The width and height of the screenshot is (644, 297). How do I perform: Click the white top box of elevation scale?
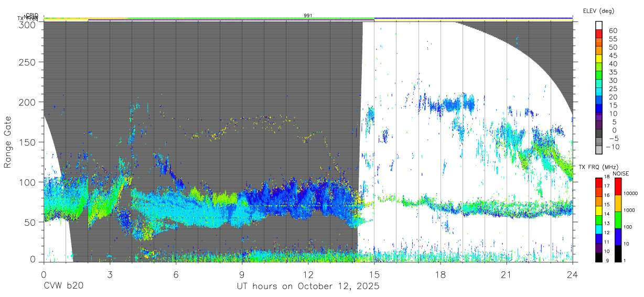pos(599,25)
